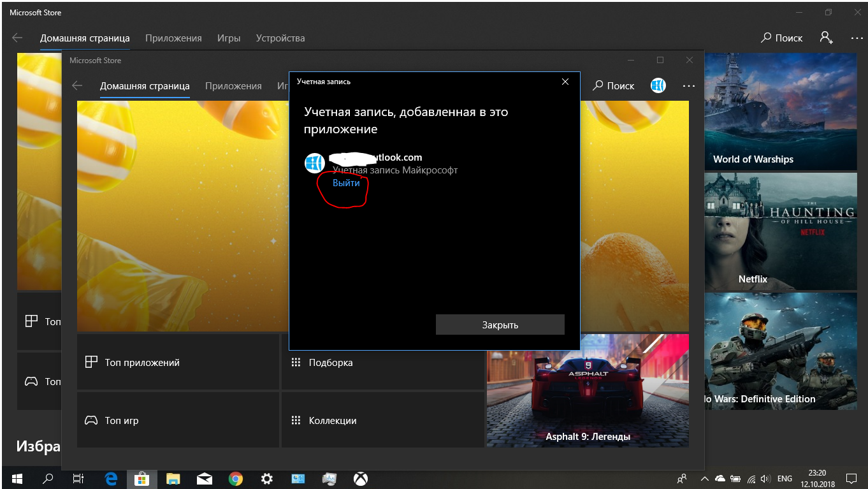
Task: Open Приложения tab in background Store window
Action: point(173,38)
